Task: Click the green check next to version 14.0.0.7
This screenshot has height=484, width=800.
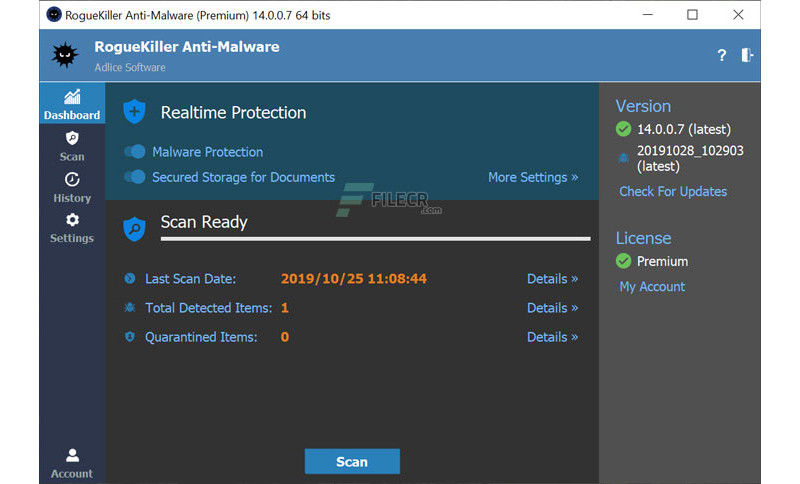Action: pos(623,129)
